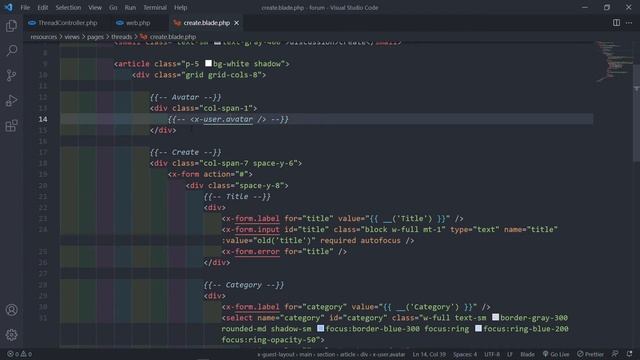
Task: Open the Extensions view
Action: click(11, 126)
